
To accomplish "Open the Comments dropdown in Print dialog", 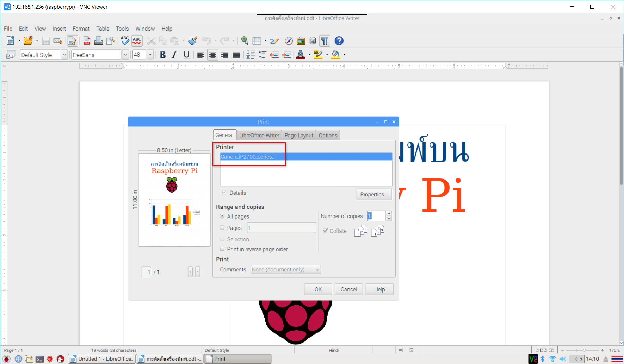I will tap(286, 269).
